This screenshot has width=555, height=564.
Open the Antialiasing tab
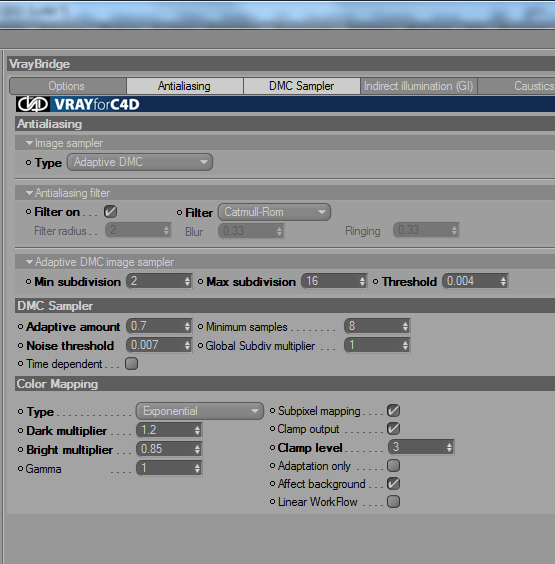tap(185, 86)
